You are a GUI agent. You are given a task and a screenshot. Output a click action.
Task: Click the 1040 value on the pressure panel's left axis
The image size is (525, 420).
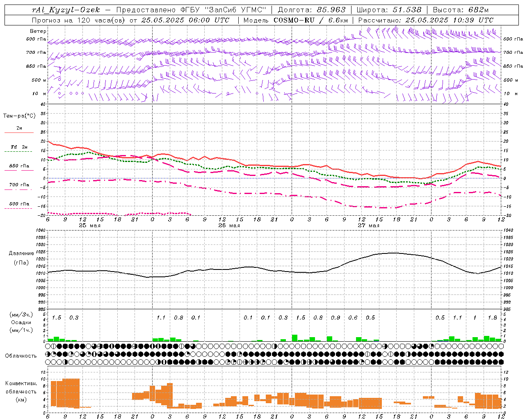pos(40,231)
